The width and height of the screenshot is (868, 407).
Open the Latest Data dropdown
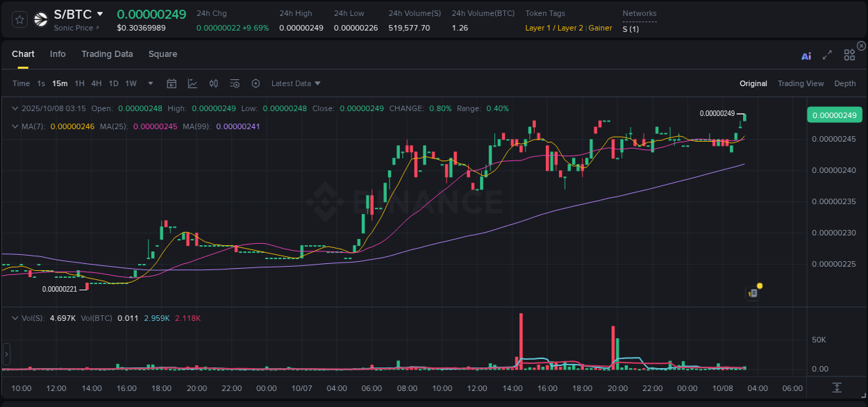(x=296, y=83)
